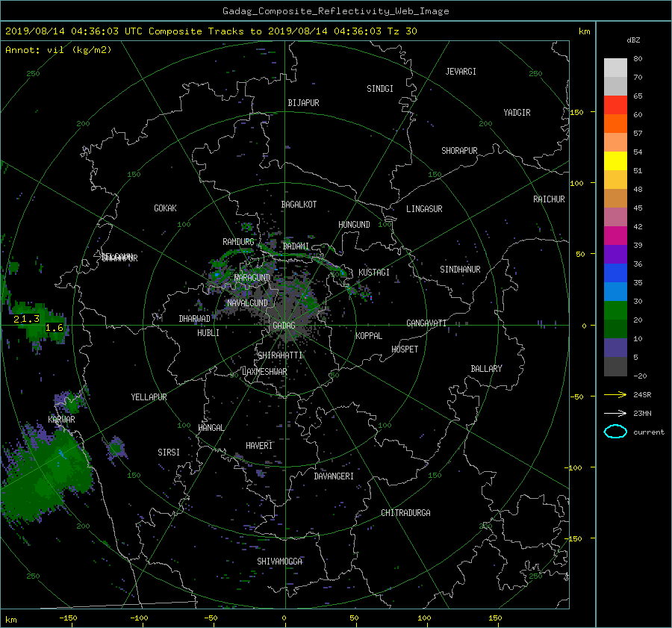
Task: Click the CHITRADURGA city label
Action: tap(405, 513)
